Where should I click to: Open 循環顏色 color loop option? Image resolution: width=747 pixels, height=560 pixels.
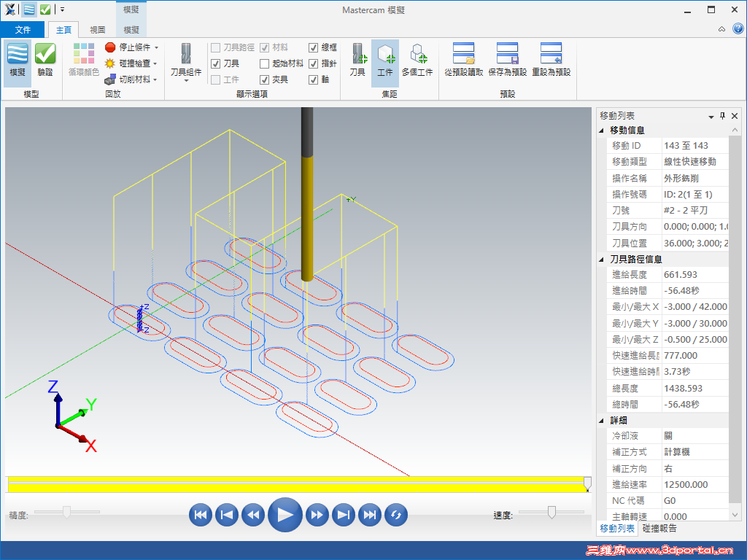pos(83,61)
